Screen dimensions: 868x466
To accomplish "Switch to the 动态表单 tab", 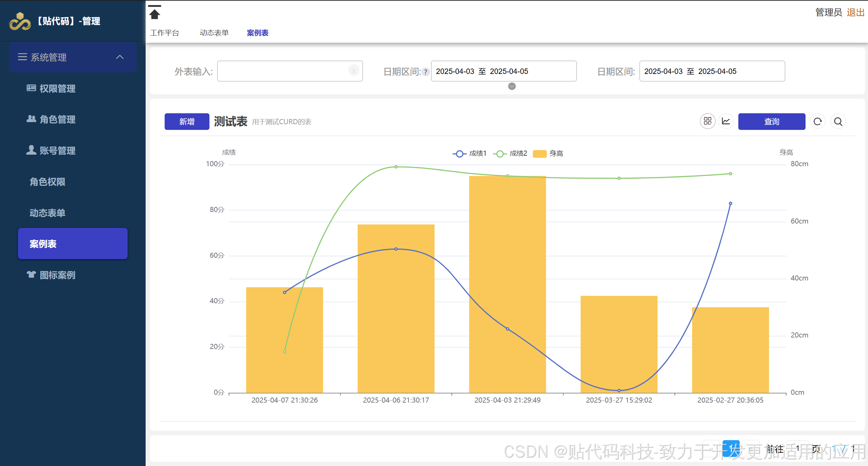I will [x=214, y=33].
